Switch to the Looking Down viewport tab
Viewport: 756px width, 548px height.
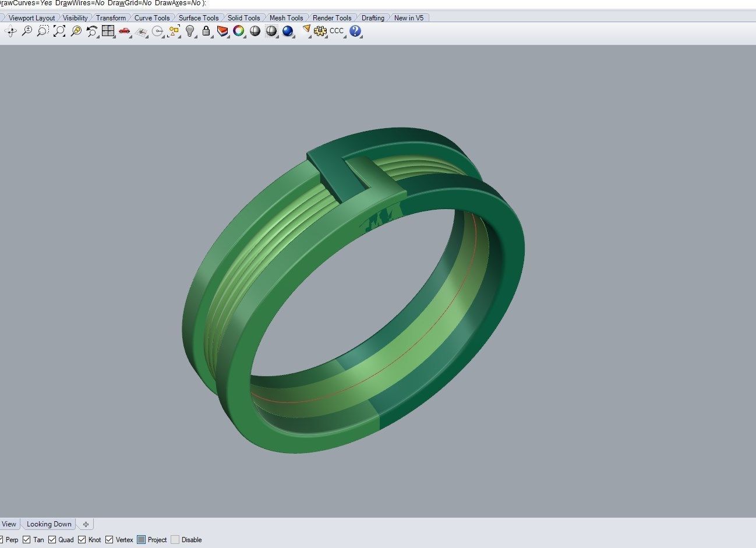[49, 524]
